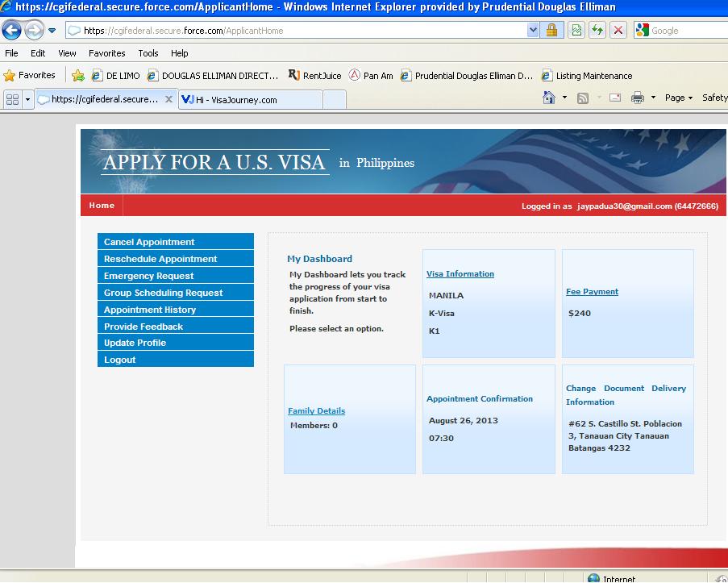
Task: Open the Help menu
Action: point(179,53)
